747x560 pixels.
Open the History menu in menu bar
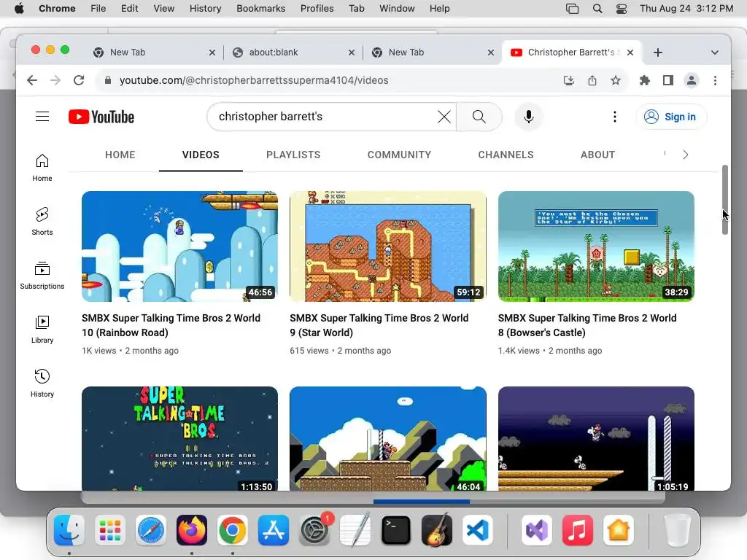tap(205, 9)
